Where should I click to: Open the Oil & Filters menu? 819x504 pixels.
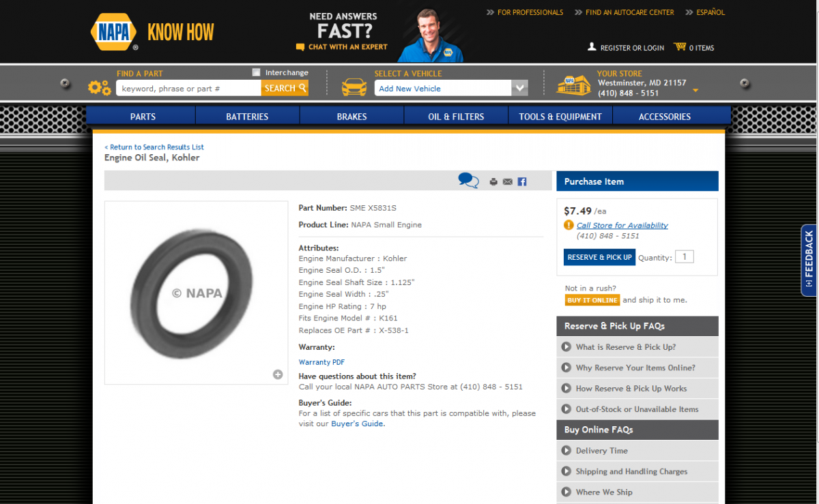click(456, 117)
